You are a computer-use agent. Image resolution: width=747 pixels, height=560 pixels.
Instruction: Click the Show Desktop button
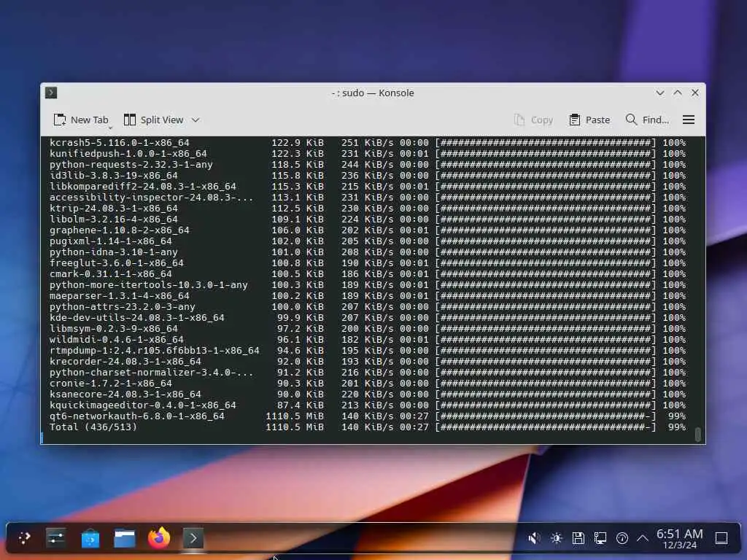point(721,538)
